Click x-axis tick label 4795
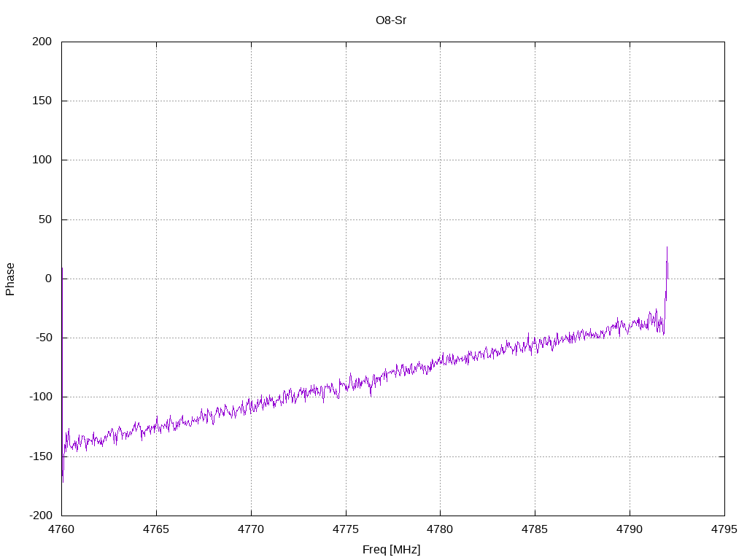Image resolution: width=747 pixels, height=560 pixels. 724,529
